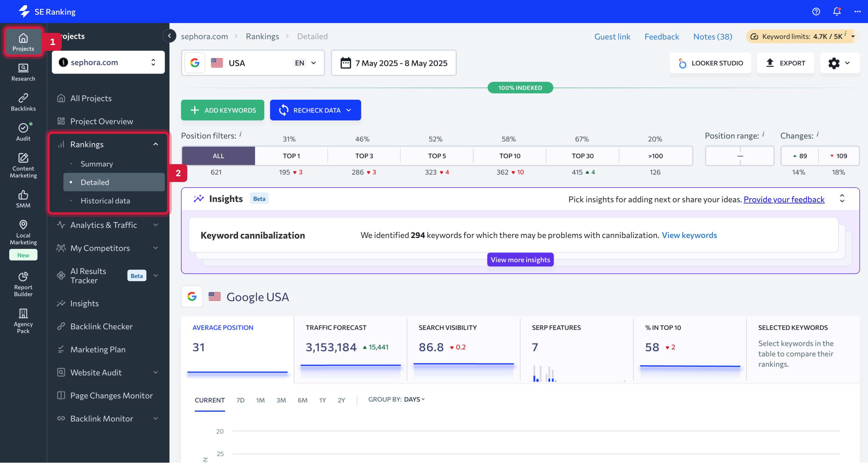
Task: Click the Insights sparkle icon in panel header
Action: point(199,198)
